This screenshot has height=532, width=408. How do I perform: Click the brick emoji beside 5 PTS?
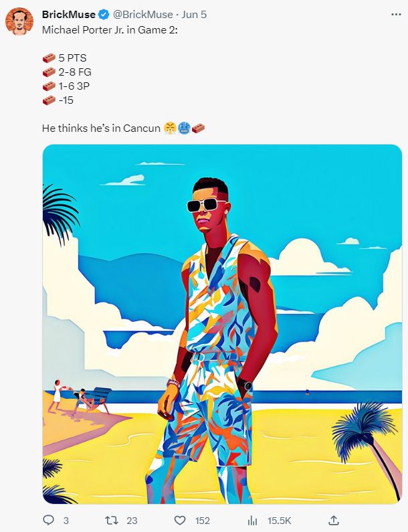pos(49,58)
